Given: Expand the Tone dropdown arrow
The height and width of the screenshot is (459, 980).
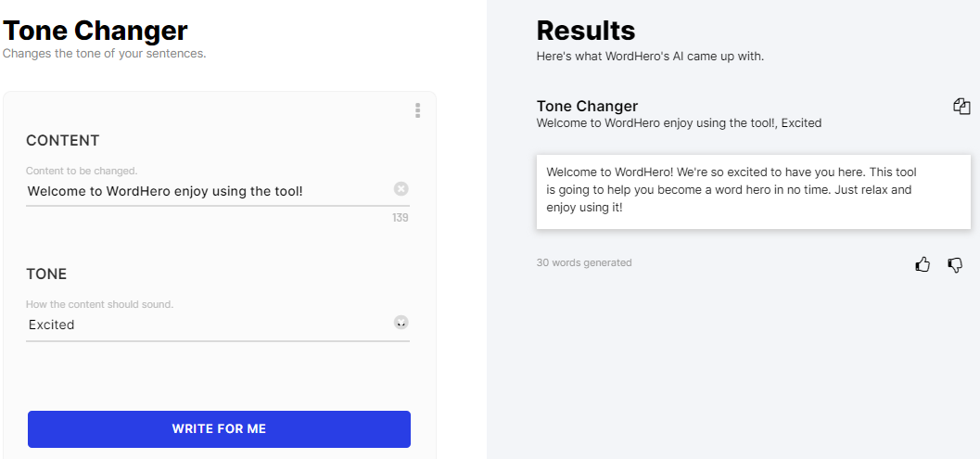Looking at the screenshot, I should [x=401, y=323].
